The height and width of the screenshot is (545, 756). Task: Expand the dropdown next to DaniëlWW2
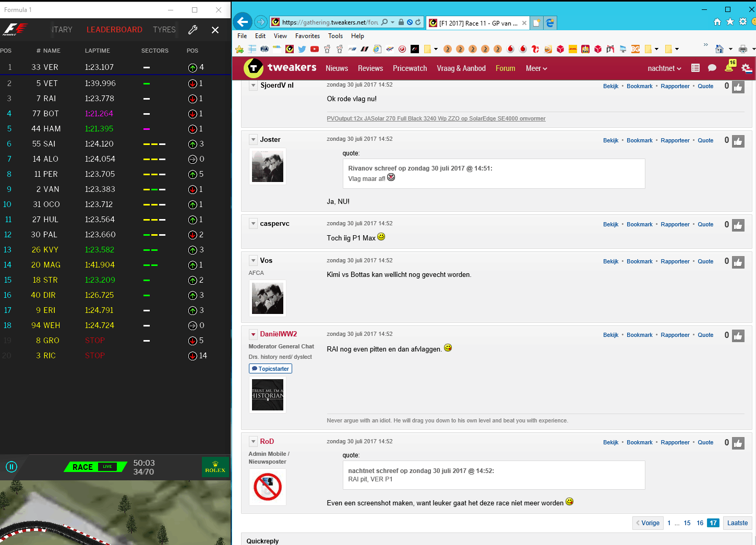click(253, 334)
